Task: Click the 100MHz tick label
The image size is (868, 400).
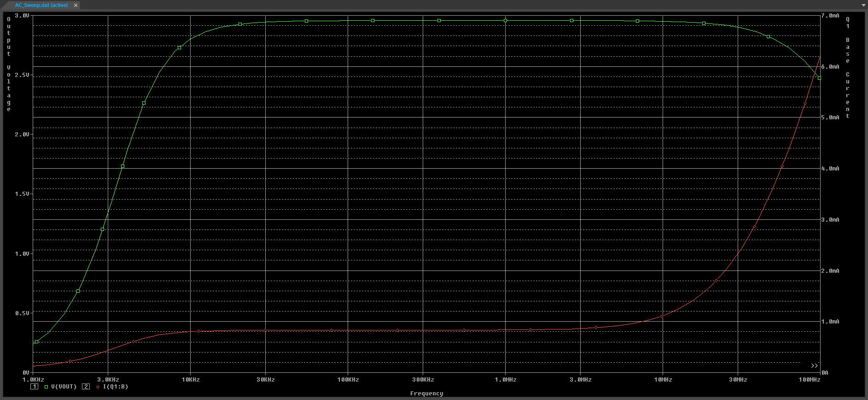Action: [810, 380]
